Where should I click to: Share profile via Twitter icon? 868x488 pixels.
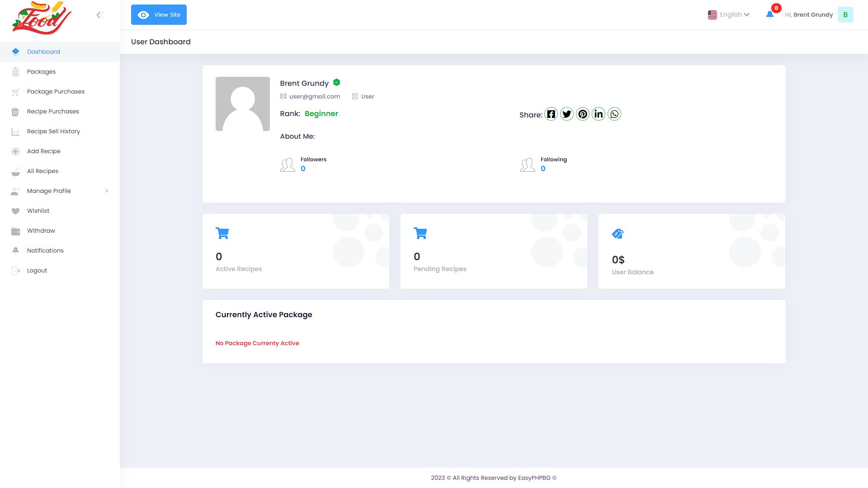[566, 114]
